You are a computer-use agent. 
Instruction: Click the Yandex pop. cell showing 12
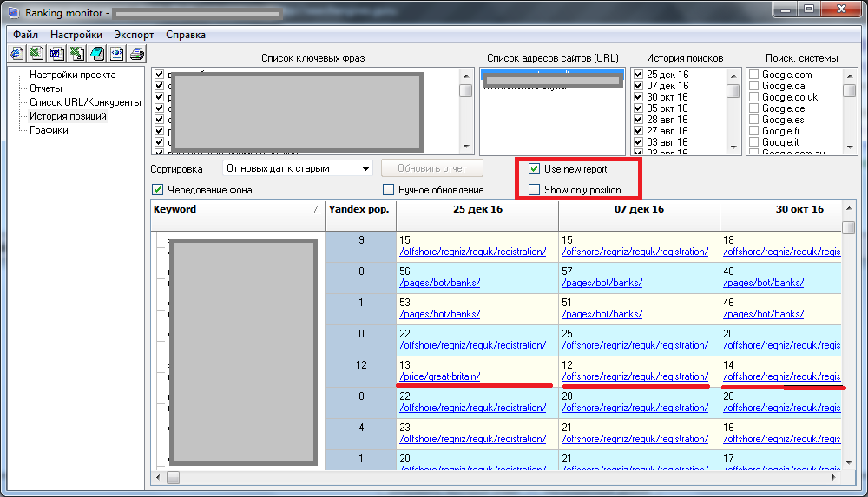pos(361,371)
